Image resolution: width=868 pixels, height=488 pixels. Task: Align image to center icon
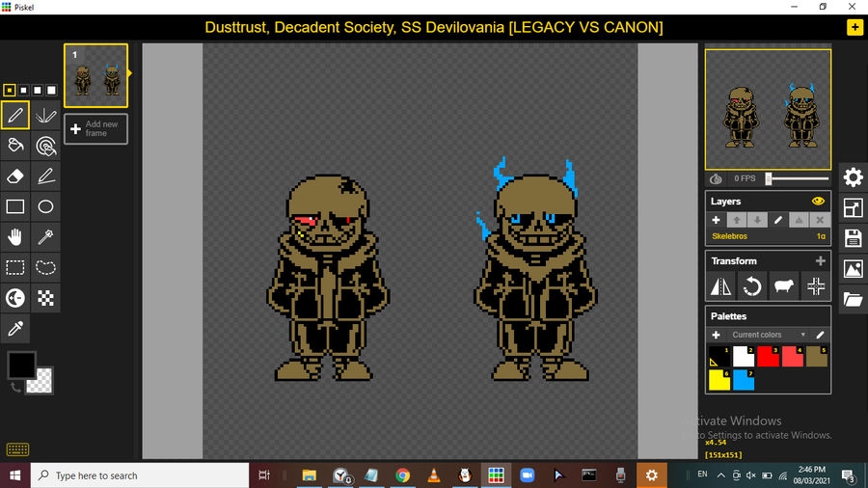(x=815, y=286)
